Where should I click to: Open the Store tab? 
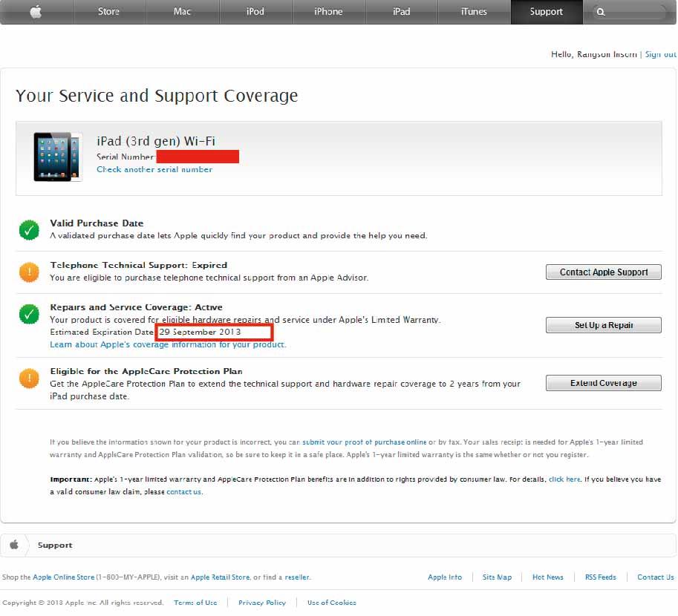click(x=108, y=12)
